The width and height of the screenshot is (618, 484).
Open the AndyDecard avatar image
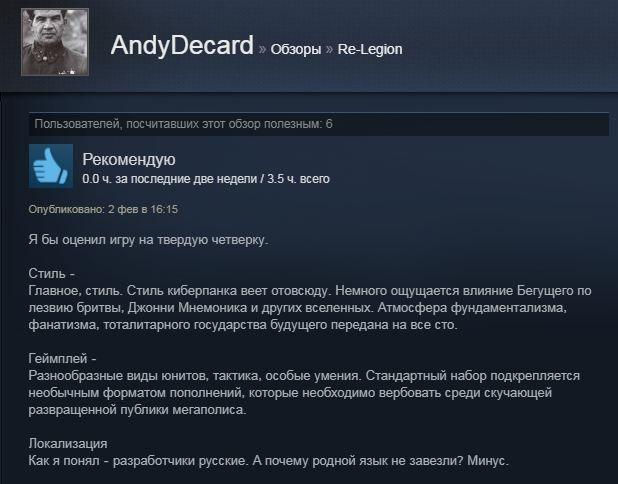pos(55,42)
